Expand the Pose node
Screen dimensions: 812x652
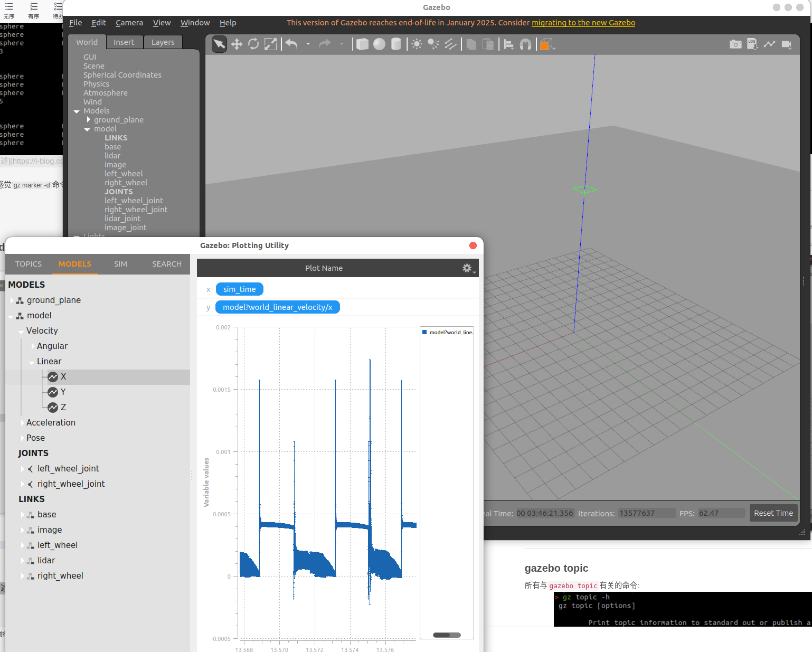[22, 438]
